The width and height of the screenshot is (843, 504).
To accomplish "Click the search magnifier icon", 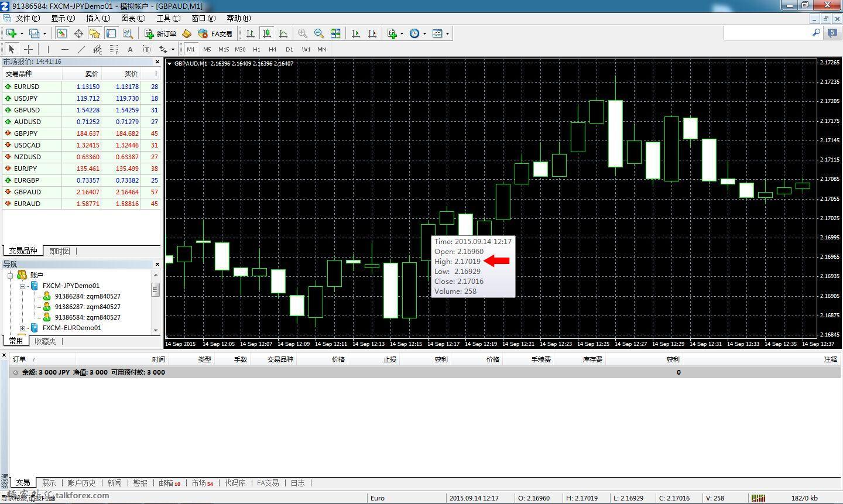I will click(x=816, y=33).
